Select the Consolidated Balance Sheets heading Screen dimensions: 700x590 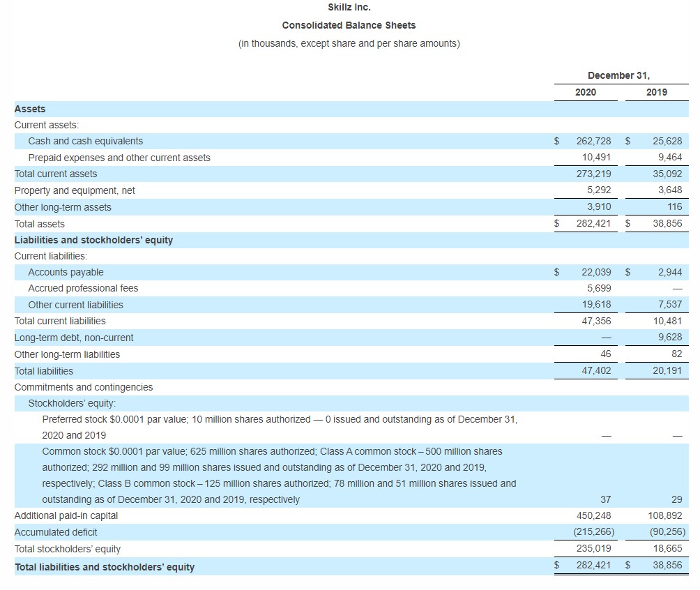349,26
